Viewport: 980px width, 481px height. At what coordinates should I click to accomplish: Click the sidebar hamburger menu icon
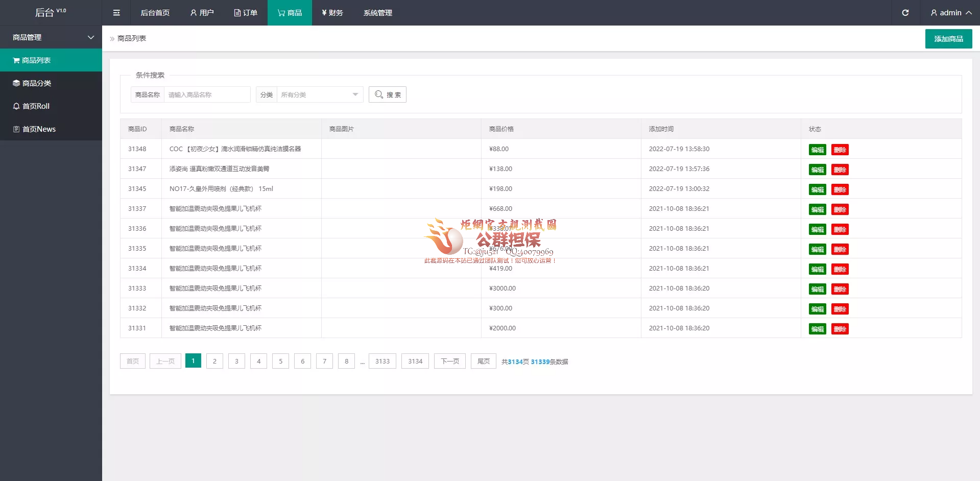116,13
